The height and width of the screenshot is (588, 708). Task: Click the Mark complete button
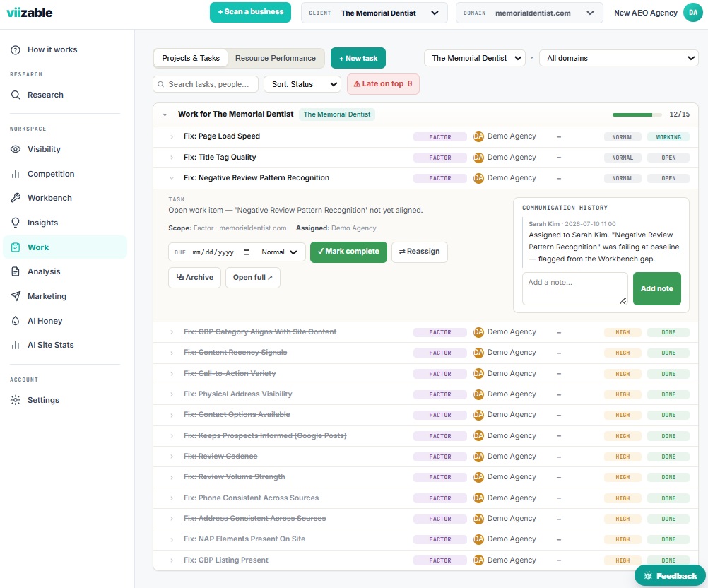pyautogui.click(x=348, y=252)
